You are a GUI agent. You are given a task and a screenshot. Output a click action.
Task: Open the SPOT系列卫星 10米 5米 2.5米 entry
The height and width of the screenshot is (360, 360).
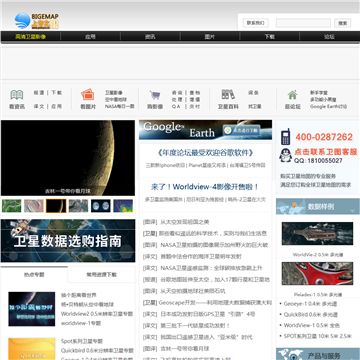pyautogui.click(x=317, y=336)
